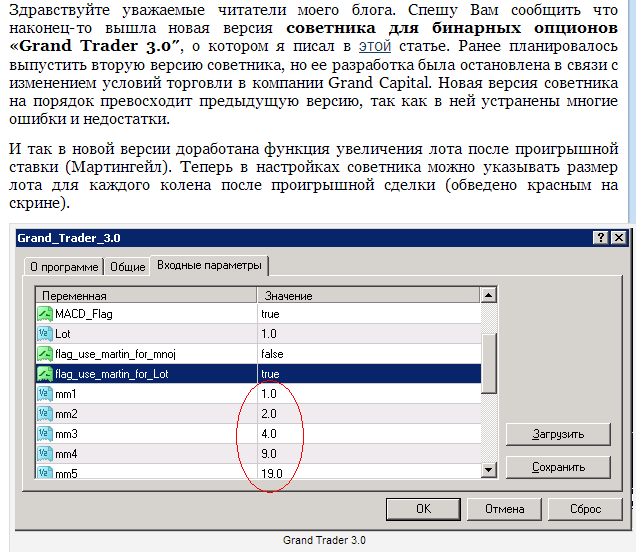Select the Входные параметры tab
This screenshot has height=552, width=636.
[209, 265]
